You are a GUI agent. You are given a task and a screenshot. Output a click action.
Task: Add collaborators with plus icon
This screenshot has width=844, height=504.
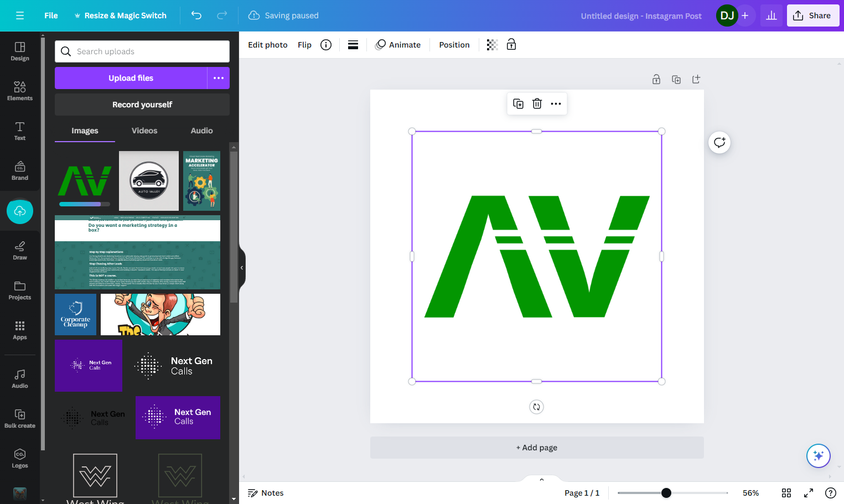(745, 15)
